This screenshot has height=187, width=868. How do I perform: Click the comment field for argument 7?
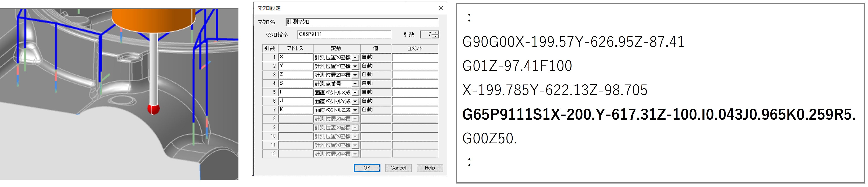click(x=415, y=110)
